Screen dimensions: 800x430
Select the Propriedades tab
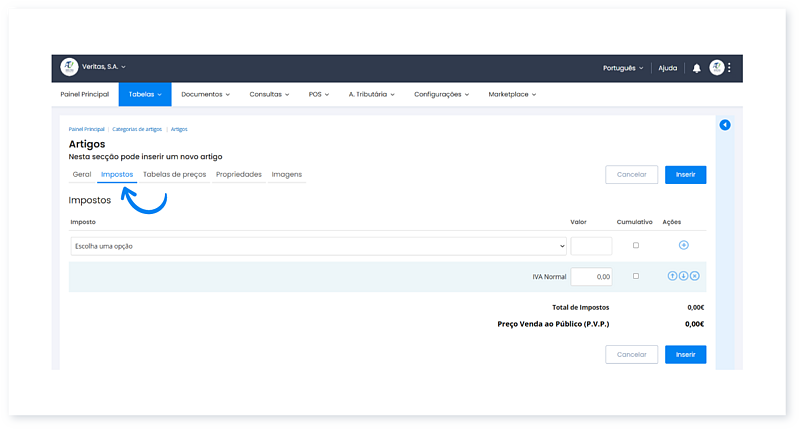pos(239,174)
